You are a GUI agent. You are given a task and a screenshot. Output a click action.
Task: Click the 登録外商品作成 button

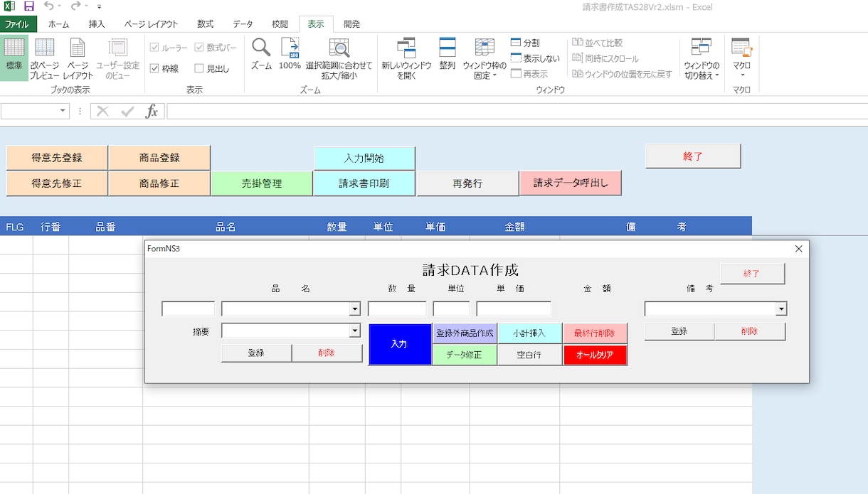click(x=465, y=333)
